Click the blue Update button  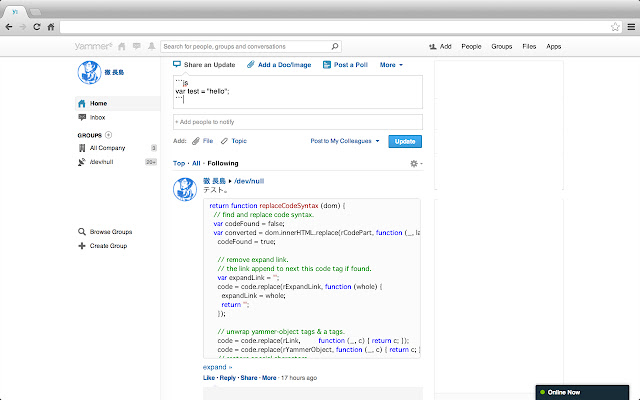pyautogui.click(x=405, y=141)
